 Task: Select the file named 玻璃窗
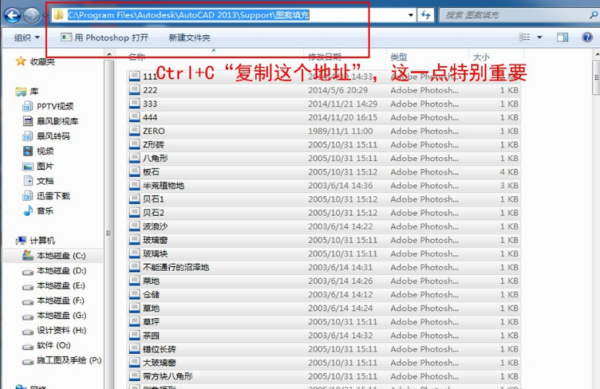coord(323,240)
